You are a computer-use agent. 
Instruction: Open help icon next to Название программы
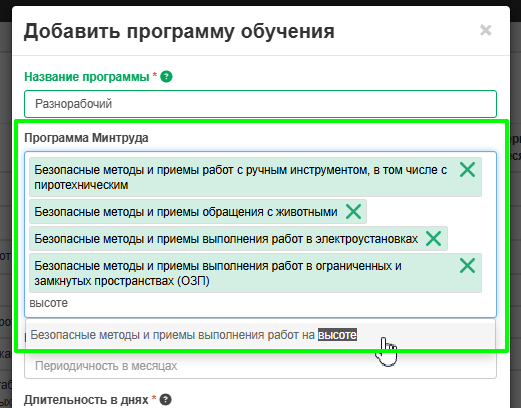(166, 77)
